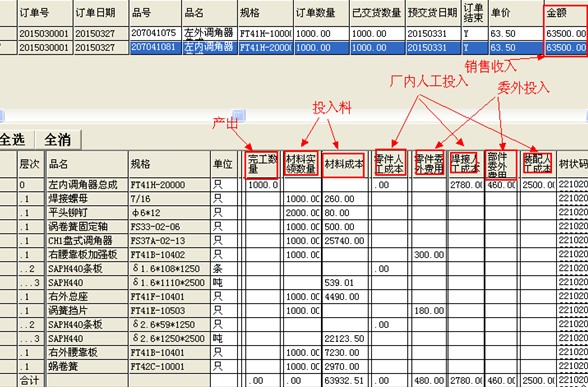Viewport: 588px width, 387px height.
Task: Click the 全选 select-all button
Action: pos(16,140)
